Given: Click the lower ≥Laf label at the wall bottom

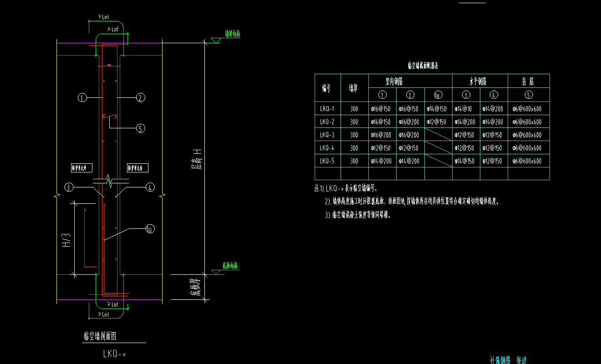Looking at the screenshot, I should pos(103,314).
